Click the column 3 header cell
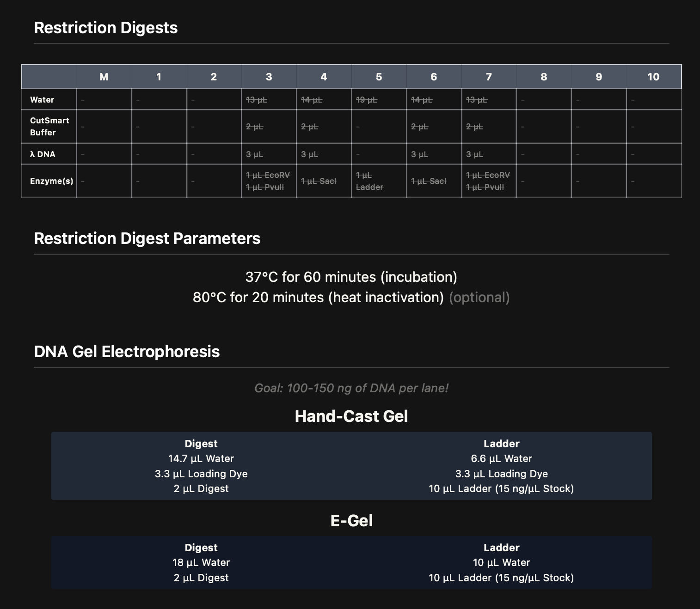This screenshot has height=609, width=700. click(x=269, y=77)
